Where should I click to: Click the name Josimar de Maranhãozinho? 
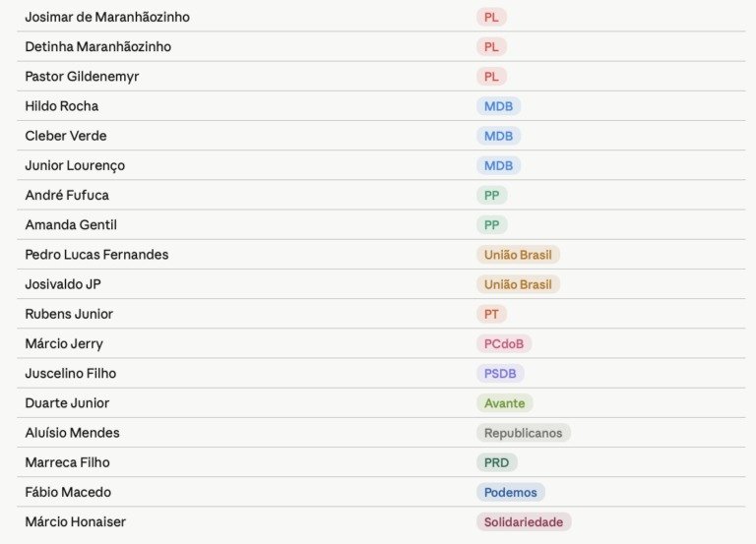(107, 17)
